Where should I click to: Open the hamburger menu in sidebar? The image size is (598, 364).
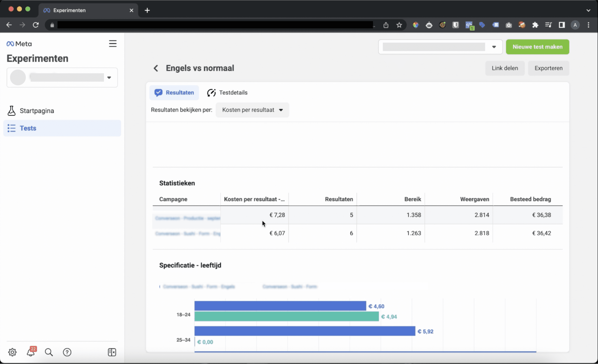(113, 44)
